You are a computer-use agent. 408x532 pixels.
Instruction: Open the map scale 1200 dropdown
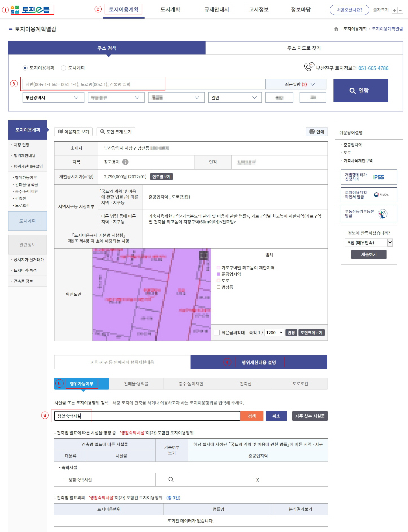274,333
